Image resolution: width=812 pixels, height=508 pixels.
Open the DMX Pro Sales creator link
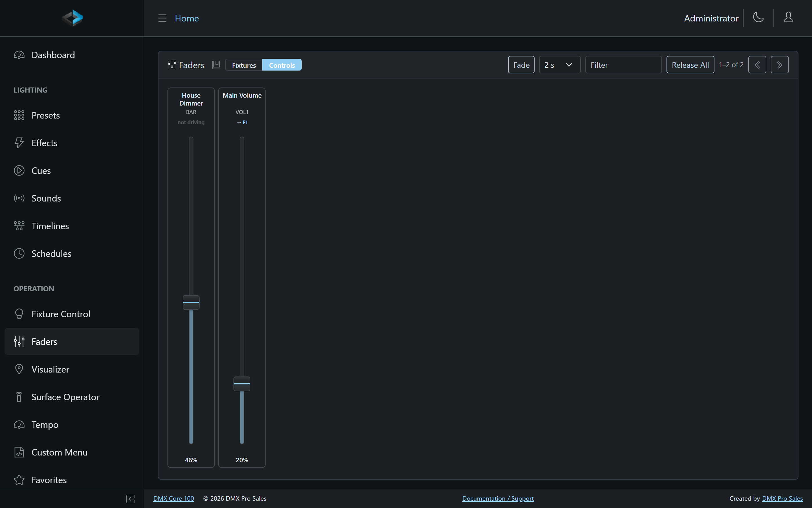(x=782, y=499)
